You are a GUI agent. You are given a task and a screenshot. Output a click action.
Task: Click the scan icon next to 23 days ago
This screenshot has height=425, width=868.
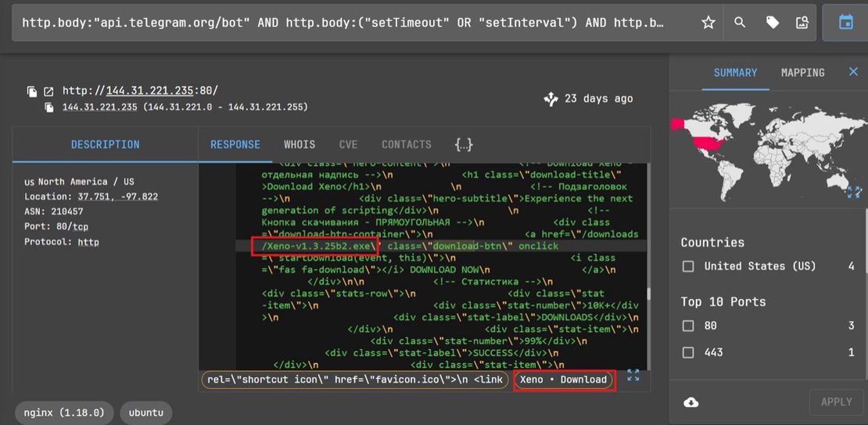551,99
